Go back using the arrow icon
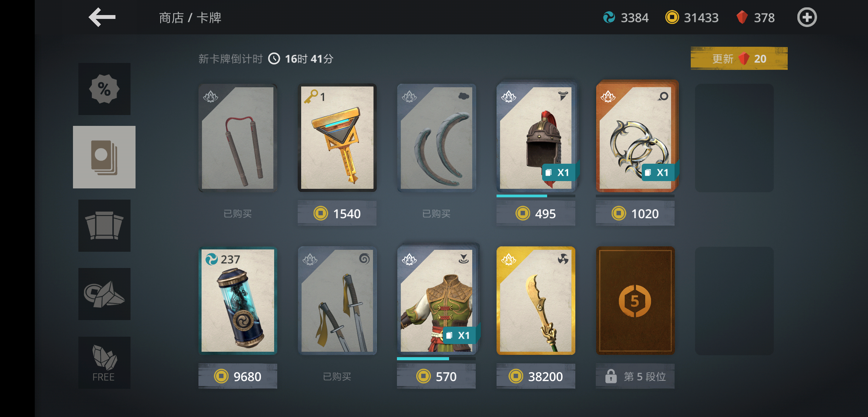Image resolution: width=868 pixels, height=417 pixels. (x=102, y=17)
